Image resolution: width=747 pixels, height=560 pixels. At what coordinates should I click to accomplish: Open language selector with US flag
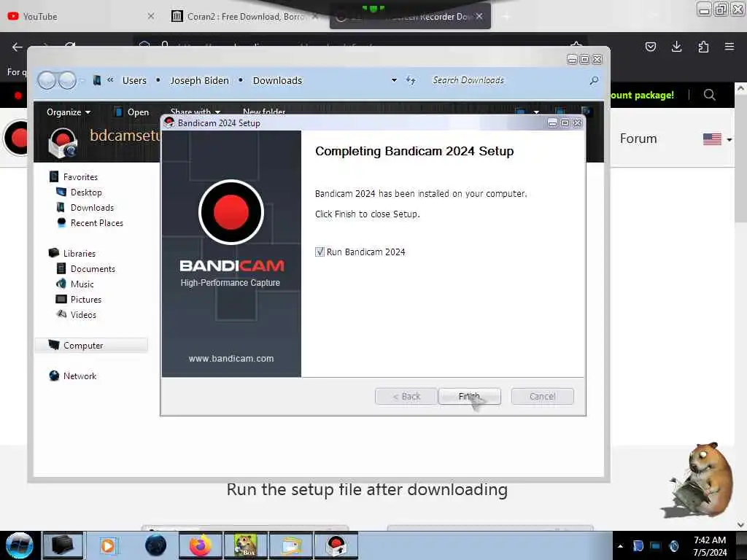coord(717,139)
